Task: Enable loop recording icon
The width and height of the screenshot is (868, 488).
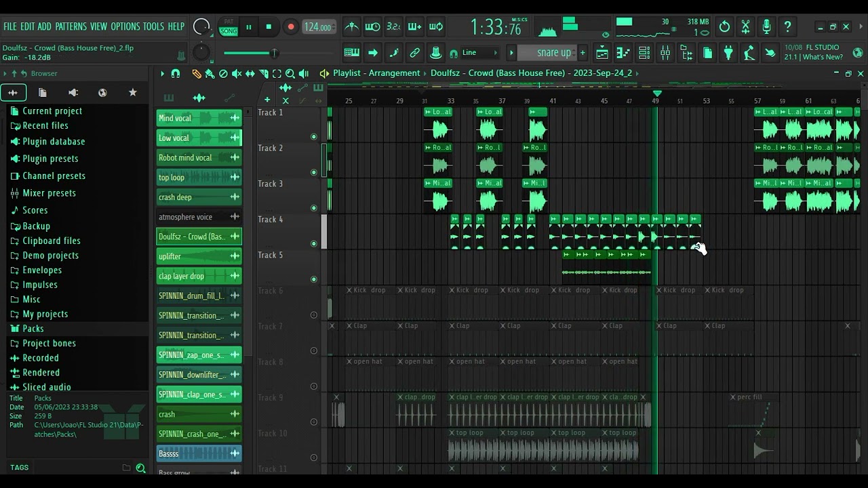Action: click(436, 27)
